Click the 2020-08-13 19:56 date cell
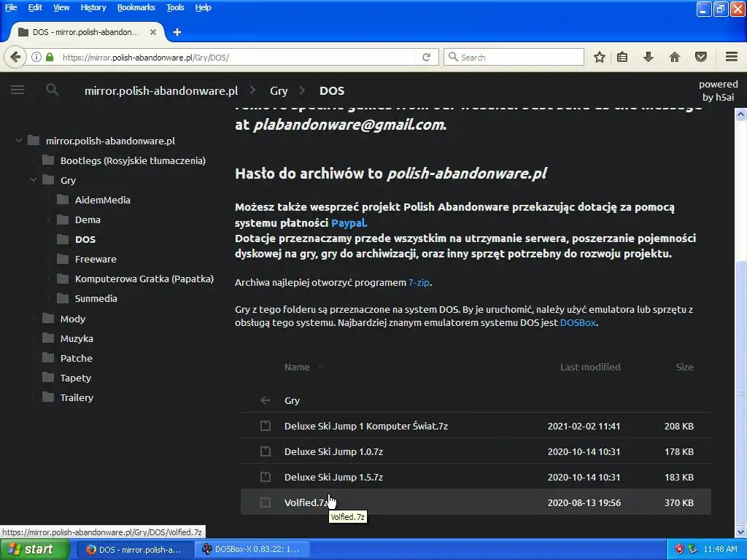The width and height of the screenshot is (747, 560). pos(584,502)
